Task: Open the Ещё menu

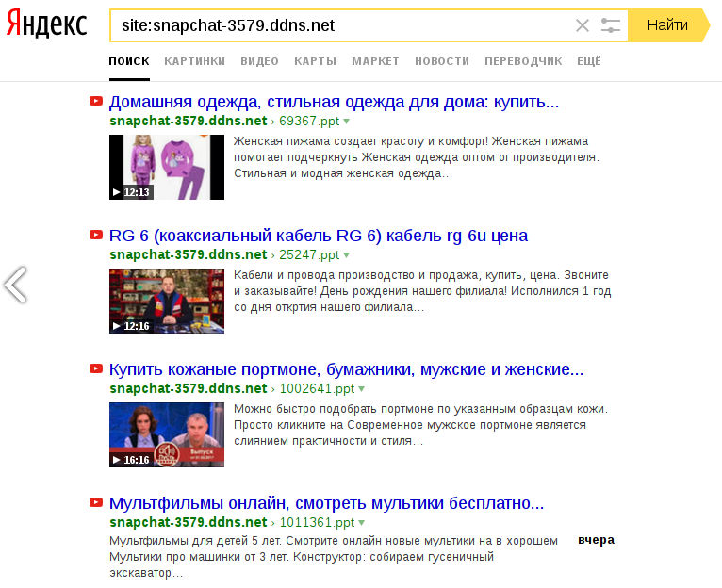Action: (x=589, y=61)
